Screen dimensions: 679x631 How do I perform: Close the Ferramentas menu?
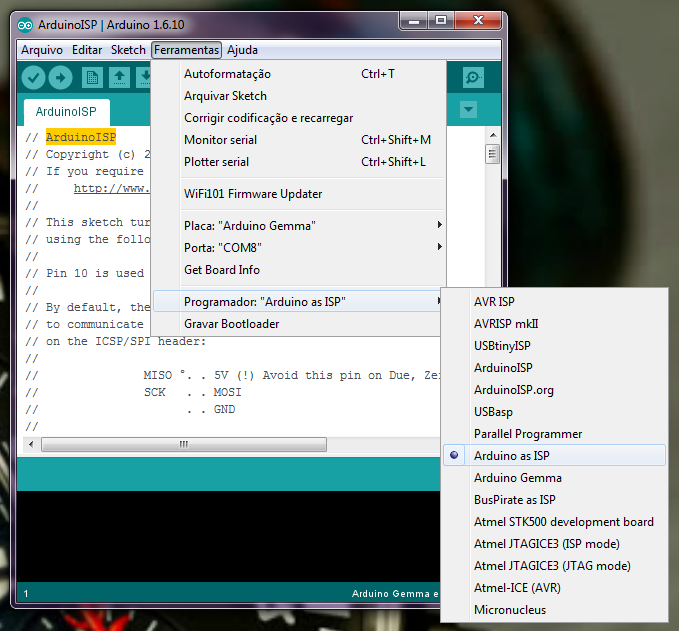point(187,50)
